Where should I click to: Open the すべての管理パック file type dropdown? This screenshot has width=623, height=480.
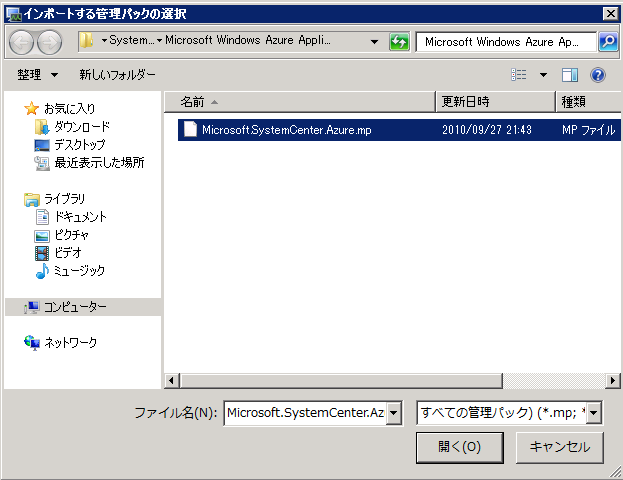[x=593, y=413]
